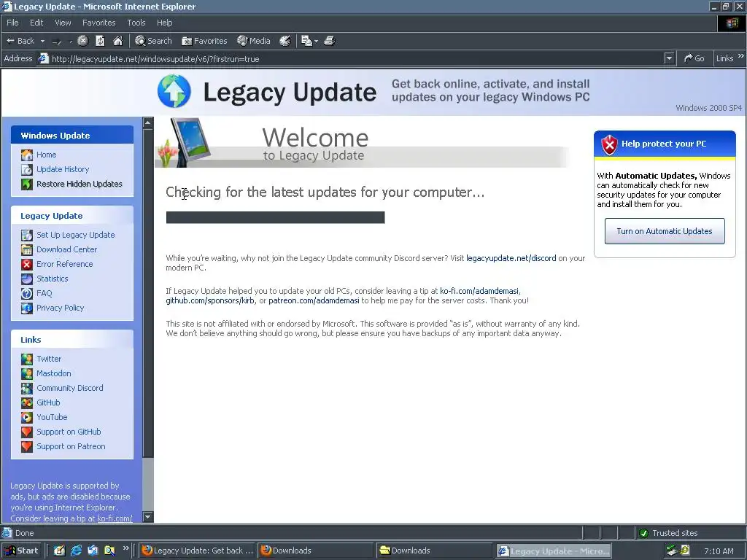This screenshot has width=747, height=560.
Task: Click the Error Reference red X icon
Action: (27, 264)
